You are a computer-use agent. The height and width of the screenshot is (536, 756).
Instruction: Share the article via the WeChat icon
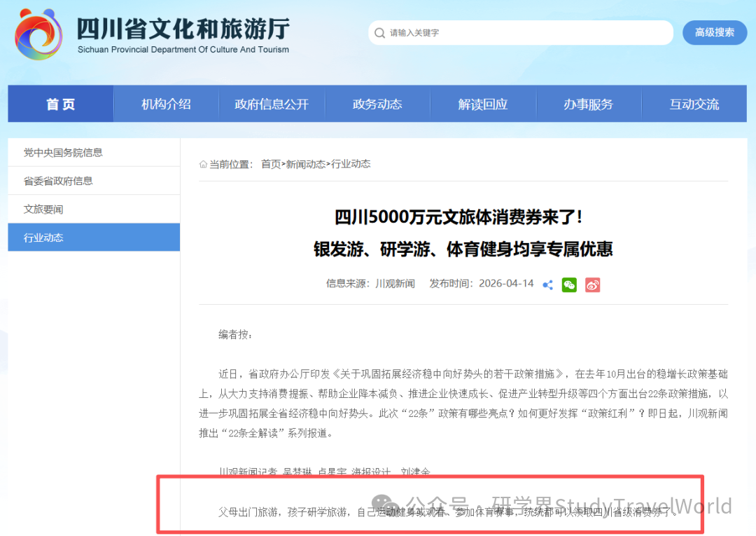pos(569,284)
